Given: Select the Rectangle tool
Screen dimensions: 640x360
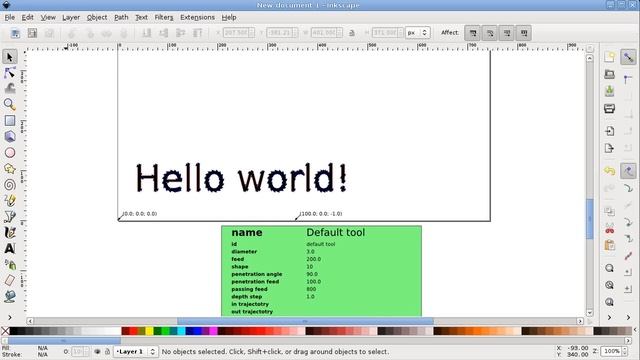Looking at the screenshot, I should point(10,120).
